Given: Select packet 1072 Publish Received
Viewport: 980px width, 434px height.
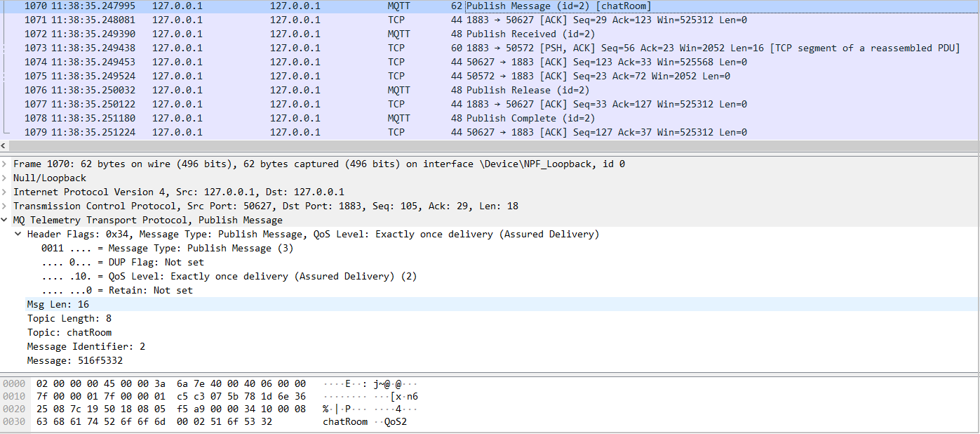Looking at the screenshot, I should (491, 34).
